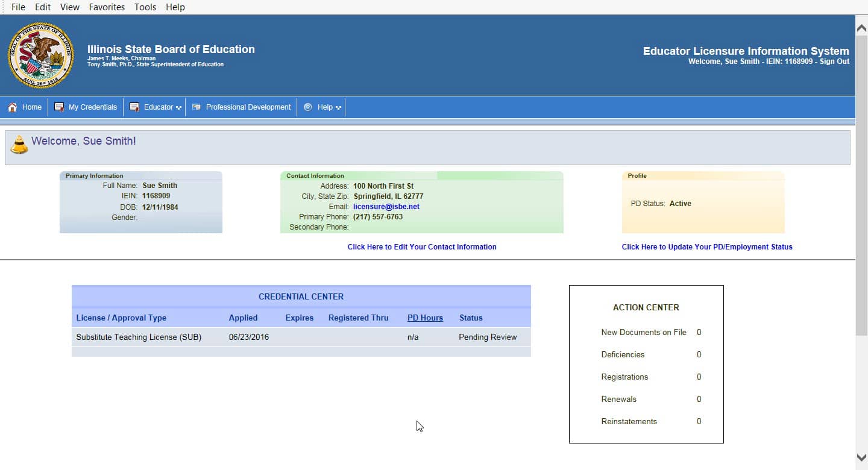
Task: Click Here to Edit Your Contact Information
Action: (x=422, y=247)
